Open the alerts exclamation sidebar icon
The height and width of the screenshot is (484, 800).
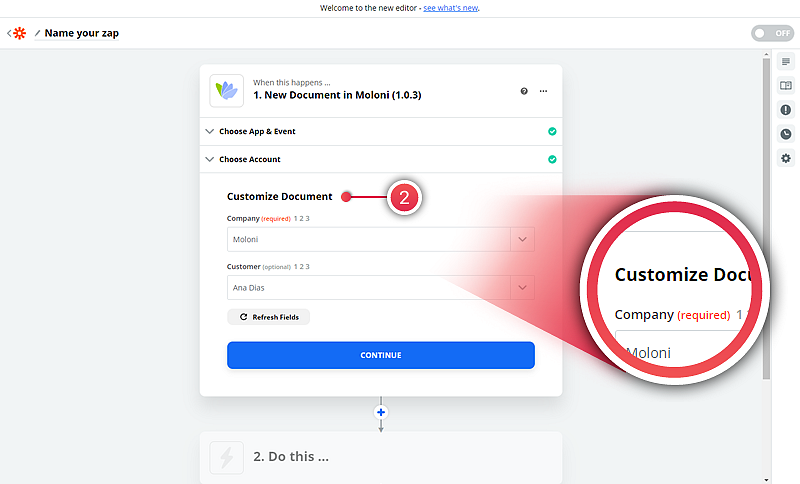[x=786, y=110]
